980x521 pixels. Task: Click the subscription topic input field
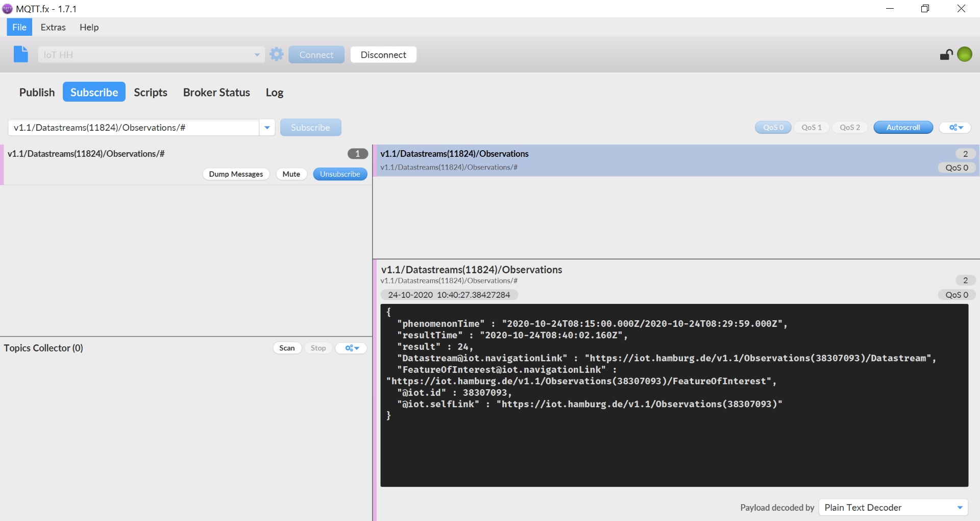tap(134, 128)
